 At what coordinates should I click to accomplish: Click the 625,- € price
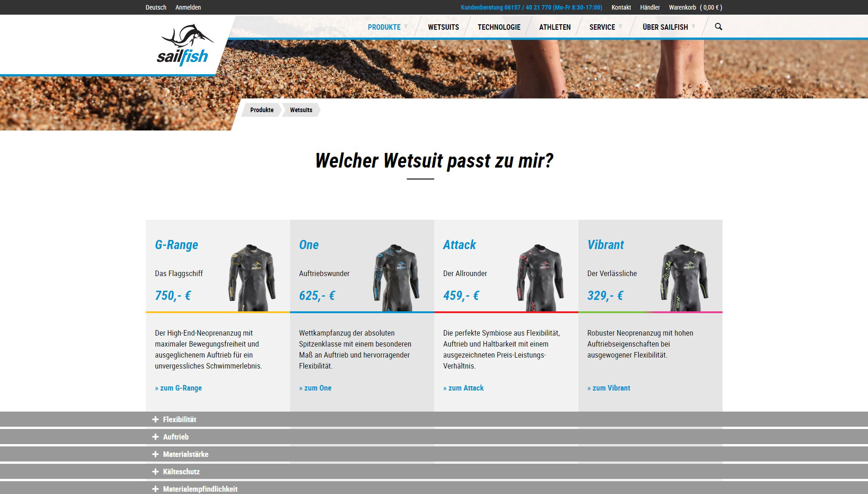317,295
